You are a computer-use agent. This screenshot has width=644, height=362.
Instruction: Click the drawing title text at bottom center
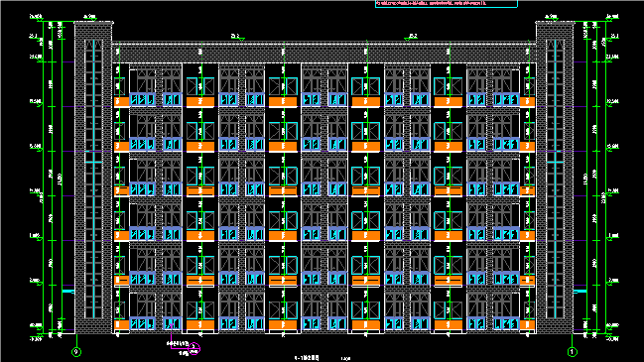(x=307, y=358)
